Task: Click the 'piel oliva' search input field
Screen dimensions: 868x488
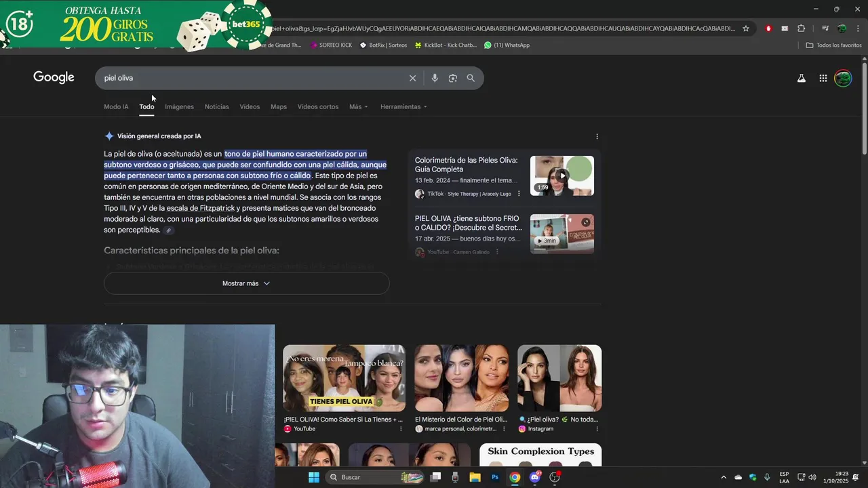Action: [251, 78]
